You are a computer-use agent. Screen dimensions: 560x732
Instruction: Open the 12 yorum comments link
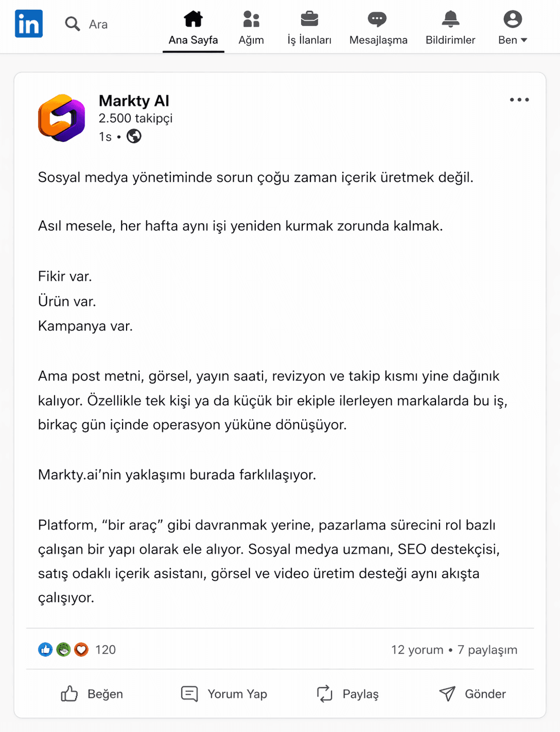(x=417, y=649)
